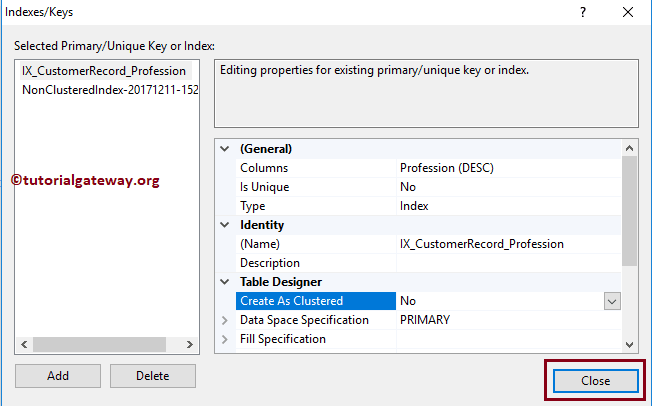Click the Add button
This screenshot has height=406, width=652.
point(58,376)
